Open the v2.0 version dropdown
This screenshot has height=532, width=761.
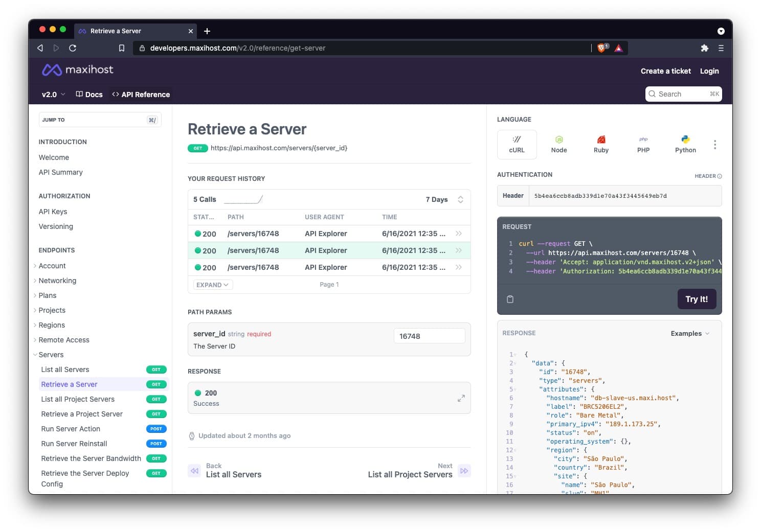coord(53,94)
